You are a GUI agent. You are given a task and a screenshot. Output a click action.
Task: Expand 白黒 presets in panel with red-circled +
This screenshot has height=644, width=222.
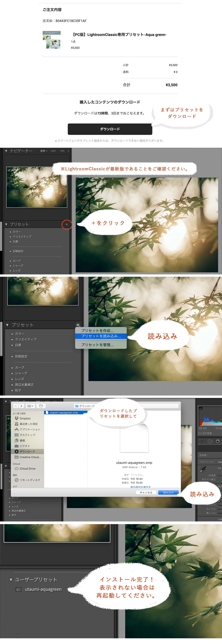coord(11,242)
